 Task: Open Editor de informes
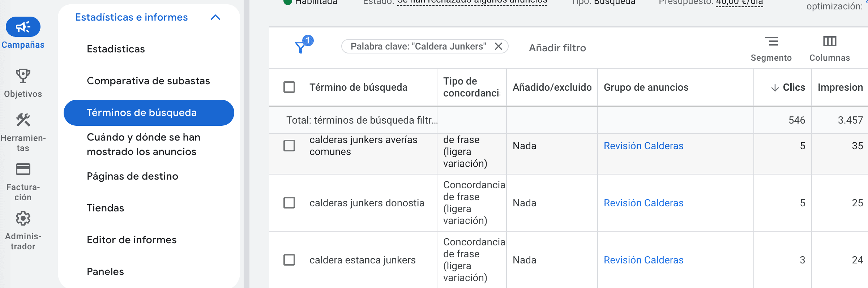132,240
